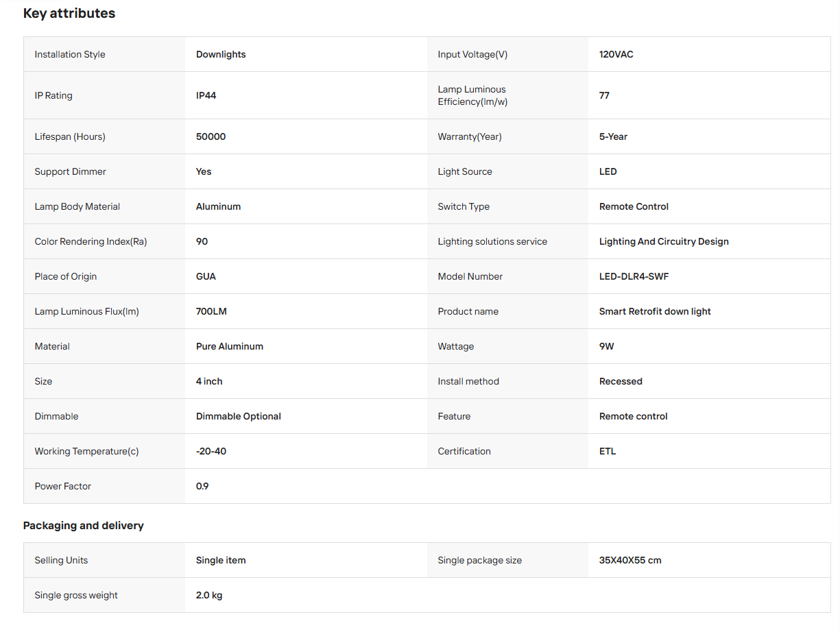This screenshot has height=632, width=840.
Task: Select the 120VAC input voltage value
Action: 616,54
